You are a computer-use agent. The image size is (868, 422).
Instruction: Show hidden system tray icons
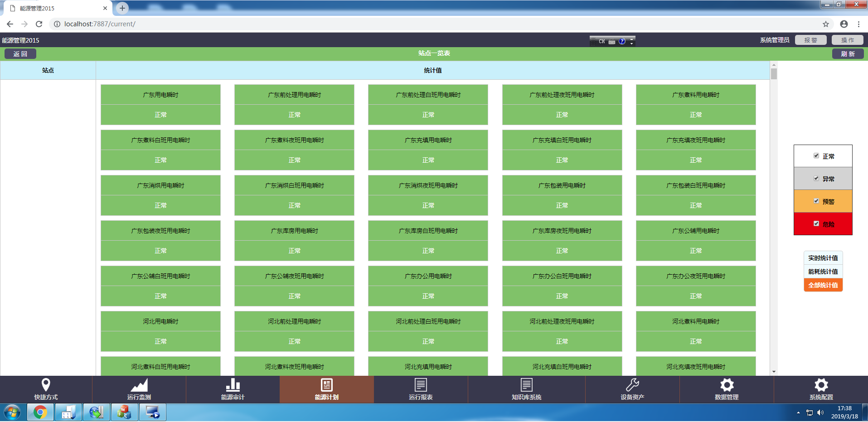point(798,412)
